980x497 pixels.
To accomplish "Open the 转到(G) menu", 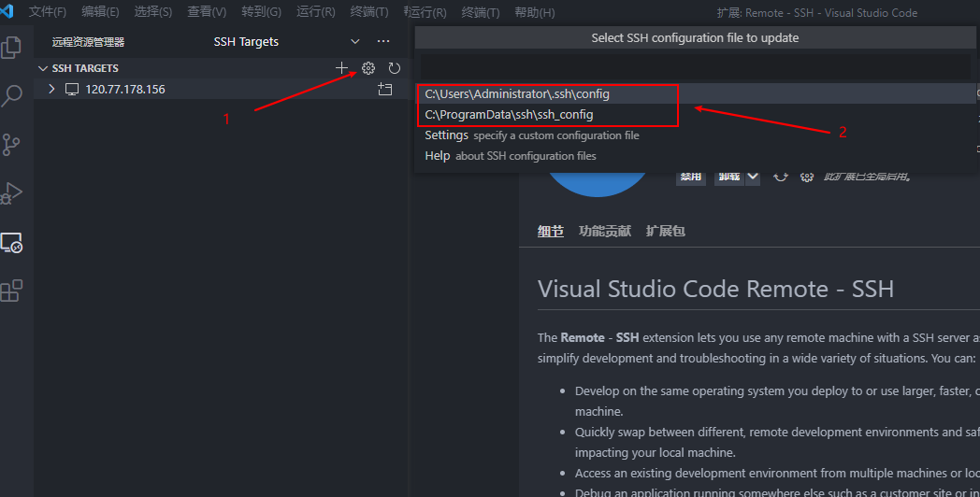I will point(261,12).
